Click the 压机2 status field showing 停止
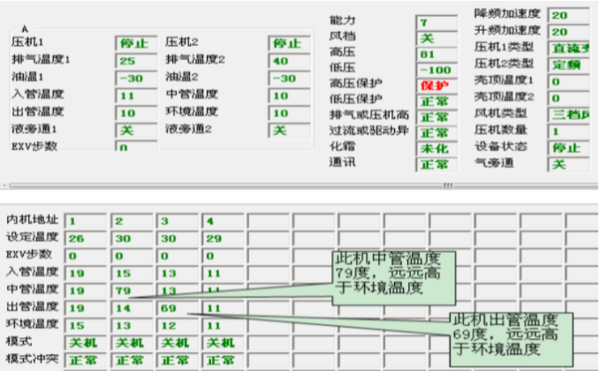The width and height of the screenshot is (600, 378). 289,43
